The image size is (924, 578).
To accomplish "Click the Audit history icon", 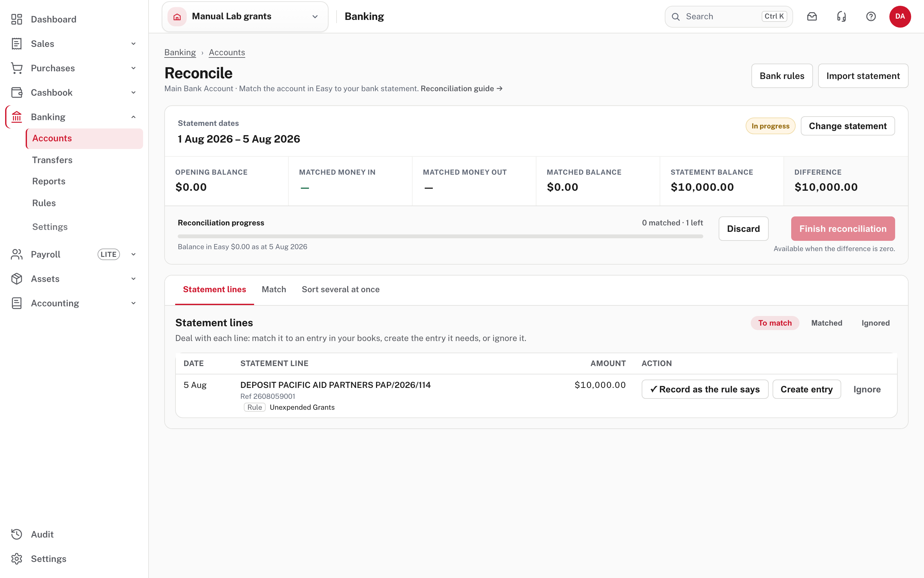I will pos(16,534).
